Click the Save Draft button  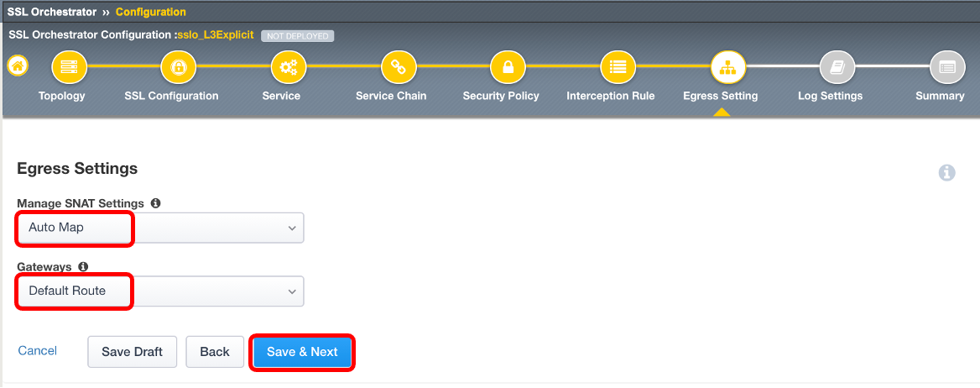133,352
